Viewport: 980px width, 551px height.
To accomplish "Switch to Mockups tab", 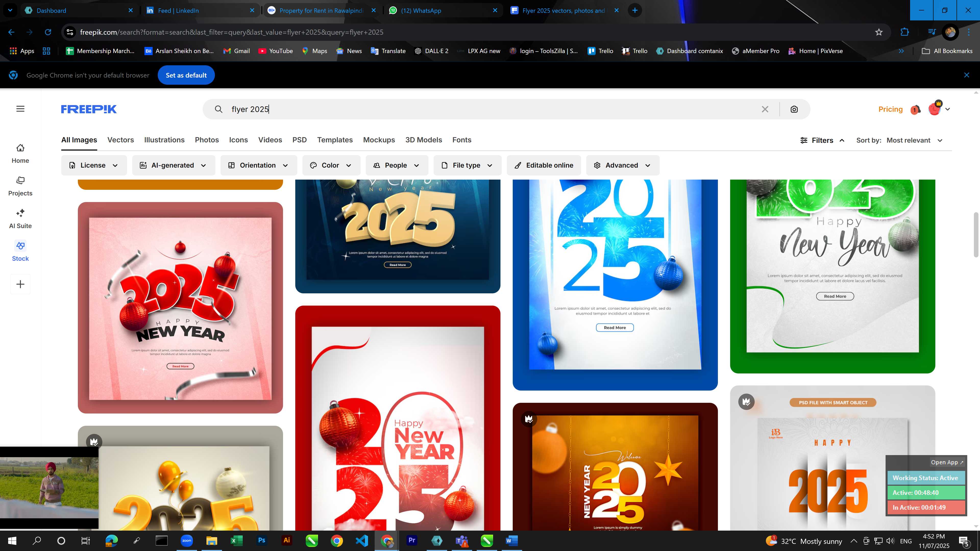I will tap(379, 140).
